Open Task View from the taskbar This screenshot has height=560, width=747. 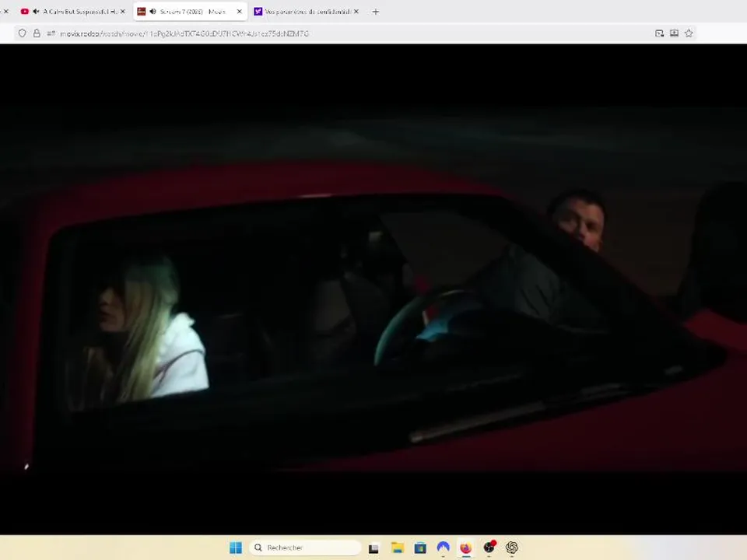pyautogui.click(x=373, y=548)
